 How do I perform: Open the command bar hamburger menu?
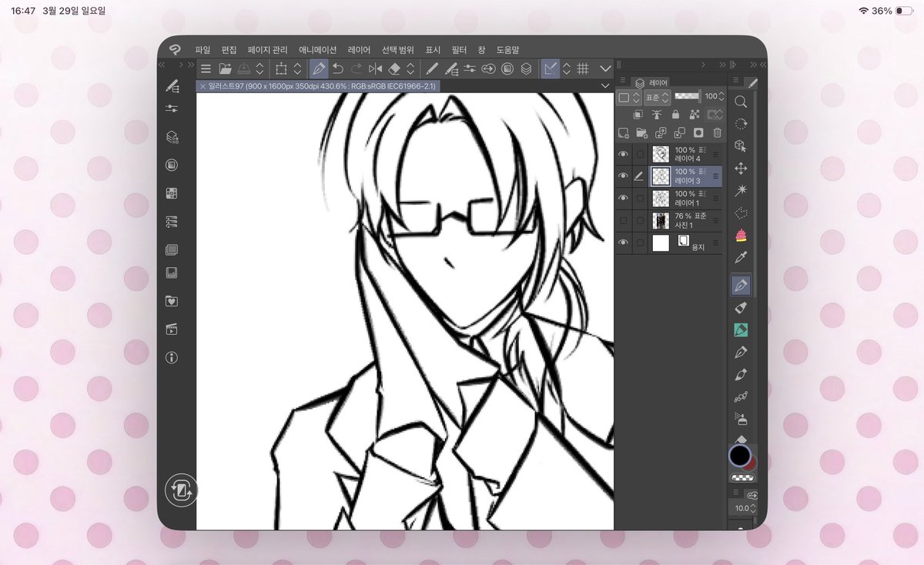pyautogui.click(x=206, y=69)
